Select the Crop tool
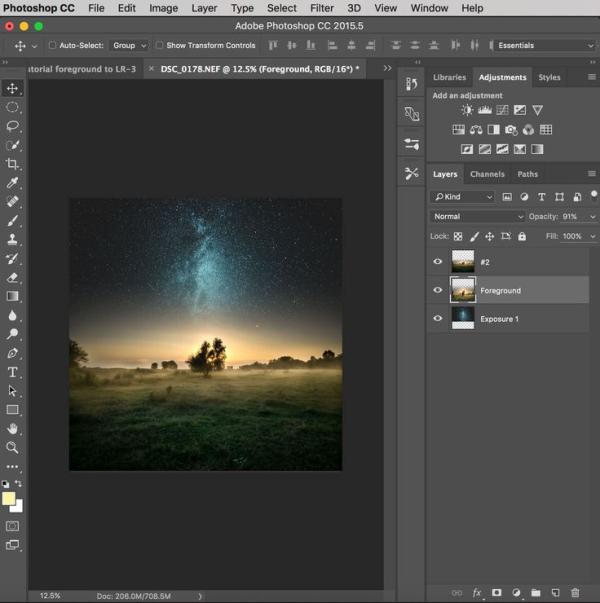Screen dimensions: 600x603 coord(13,164)
